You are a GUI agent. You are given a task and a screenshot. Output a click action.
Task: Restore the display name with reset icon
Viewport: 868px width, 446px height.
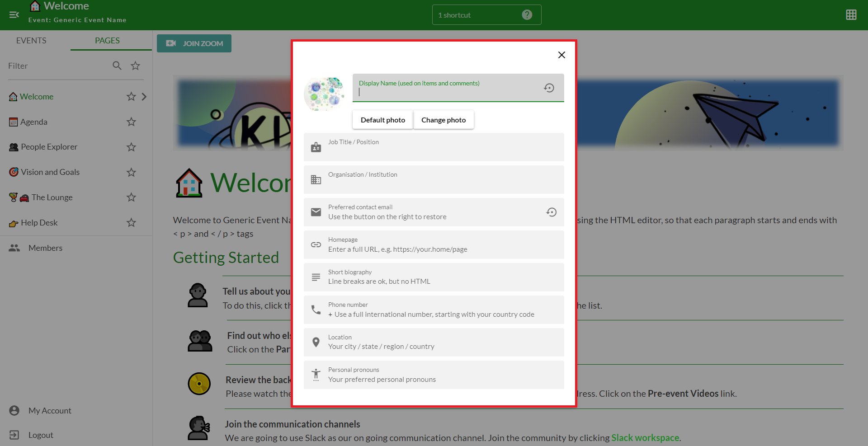tap(549, 88)
